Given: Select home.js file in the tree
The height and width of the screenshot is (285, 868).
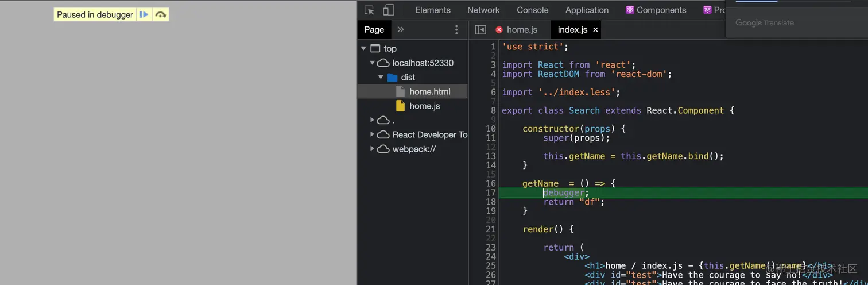Looking at the screenshot, I should click(424, 106).
